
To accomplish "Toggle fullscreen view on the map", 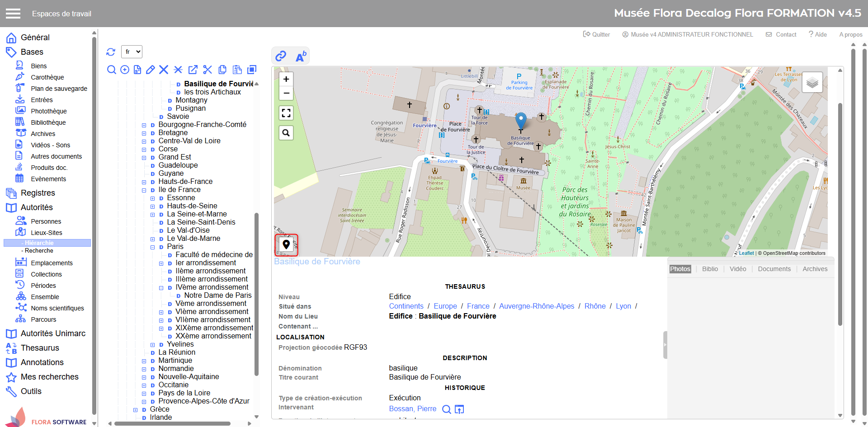I will [286, 113].
